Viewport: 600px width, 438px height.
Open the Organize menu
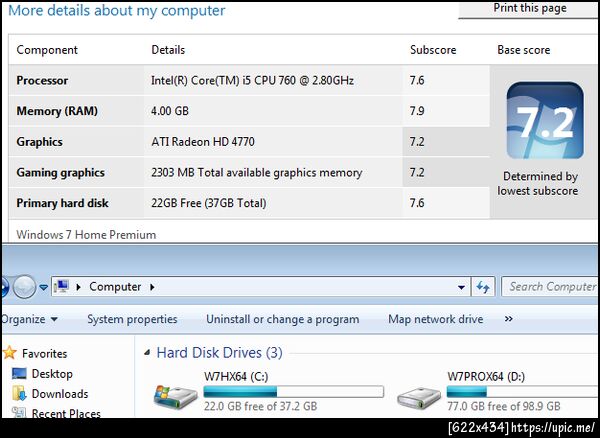[29, 319]
